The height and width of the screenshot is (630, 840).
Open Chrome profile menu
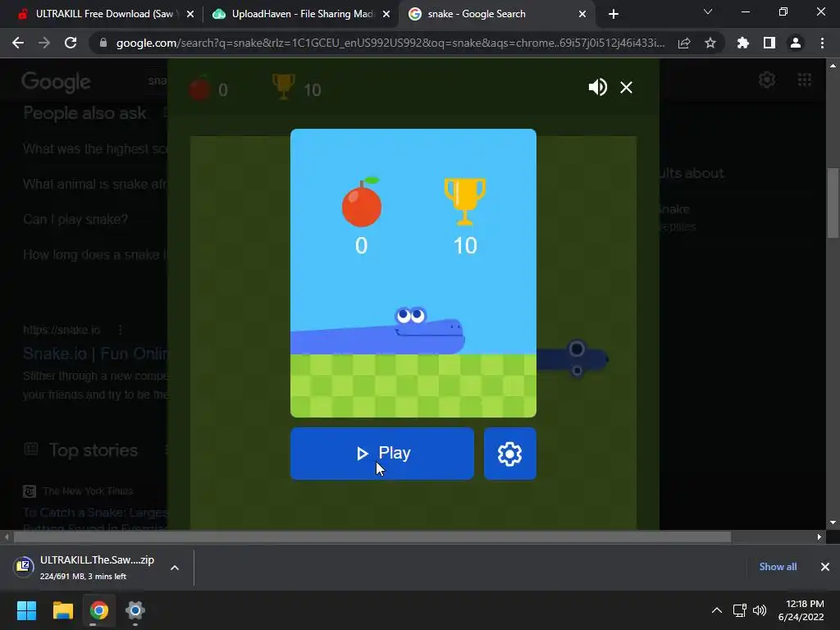click(x=796, y=43)
